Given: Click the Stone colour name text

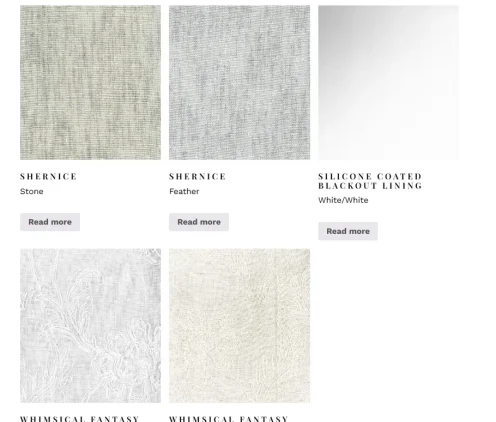Looking at the screenshot, I should [32, 191].
